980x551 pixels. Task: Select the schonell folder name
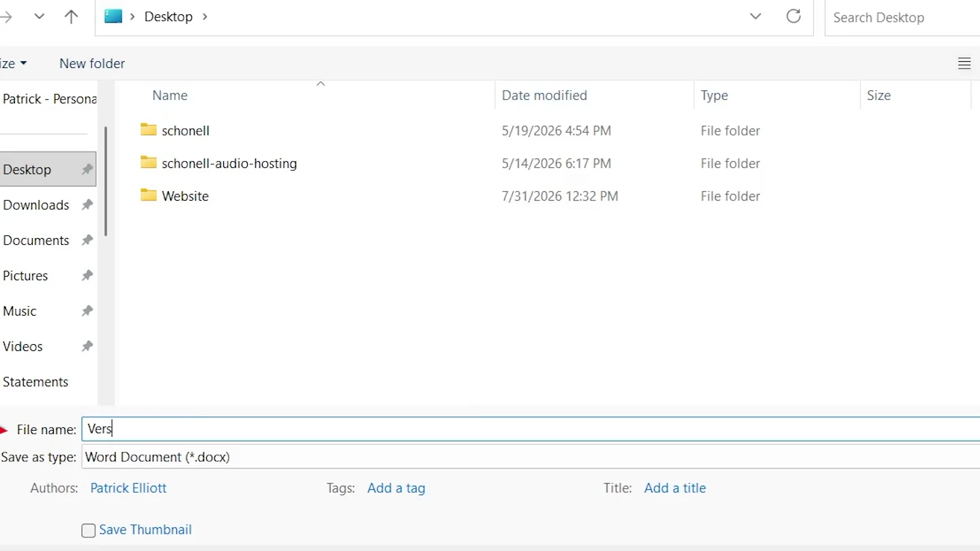tap(186, 130)
